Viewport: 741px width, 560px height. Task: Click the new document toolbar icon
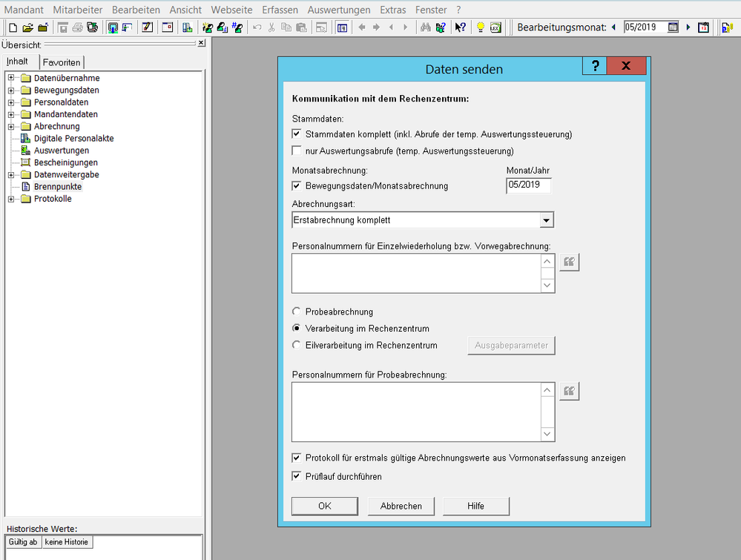point(13,27)
